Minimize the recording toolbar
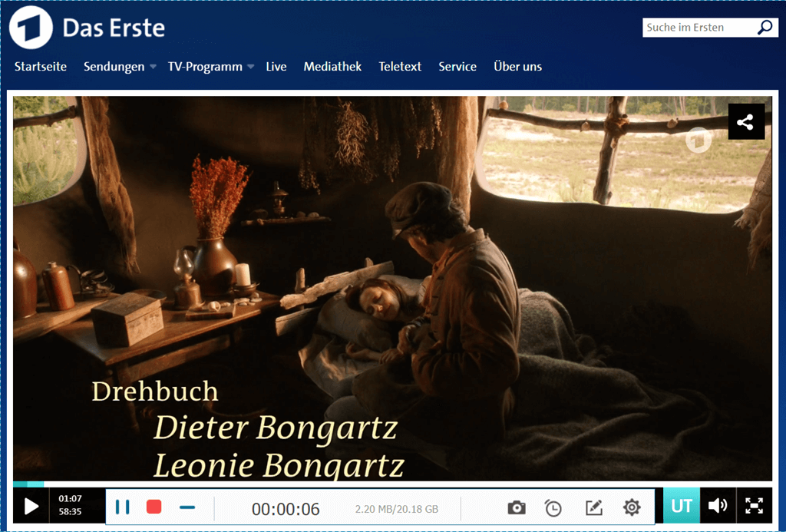Image resolution: width=786 pixels, height=532 pixels. (187, 507)
